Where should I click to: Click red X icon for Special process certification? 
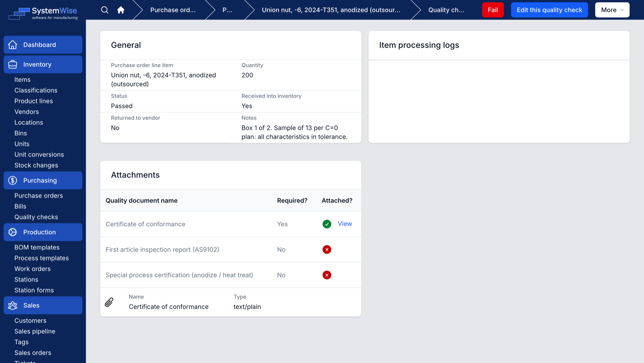327,275
